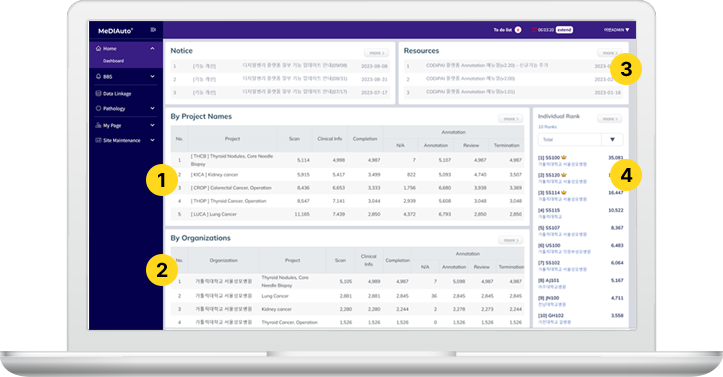This screenshot has height=377, width=723.
Task: Open the Data Linkage menu item
Action: click(x=125, y=94)
